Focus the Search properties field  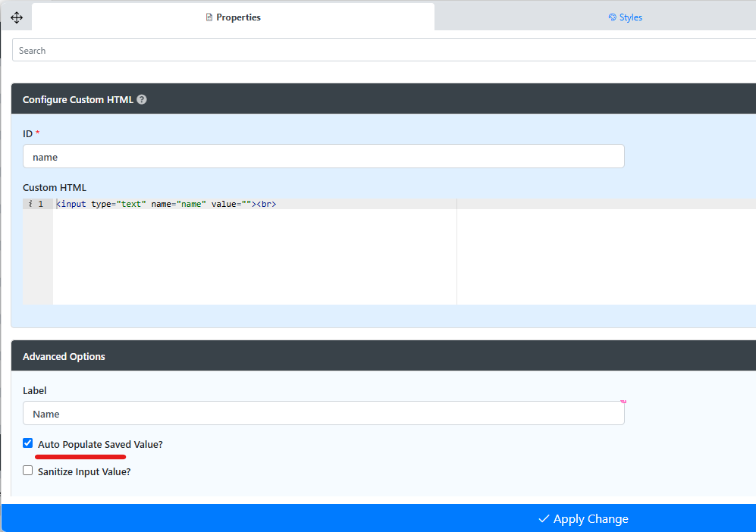379,51
